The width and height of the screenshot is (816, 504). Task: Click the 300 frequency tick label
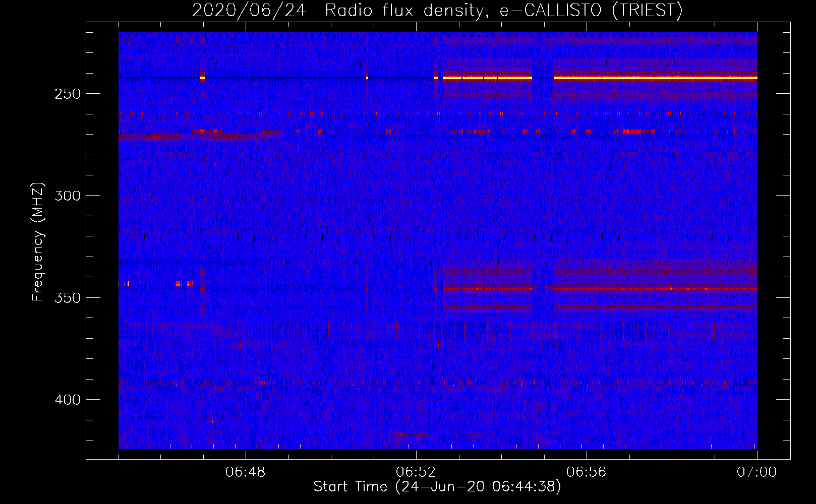(68, 196)
